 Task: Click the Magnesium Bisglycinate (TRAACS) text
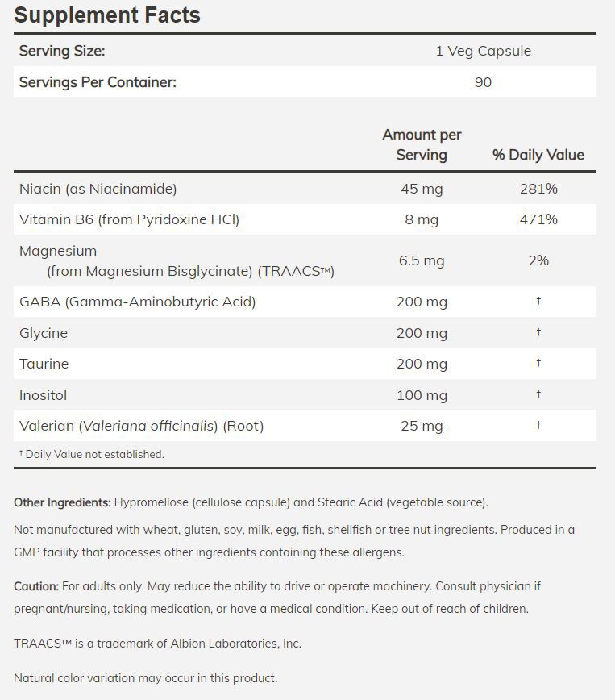click(190, 271)
